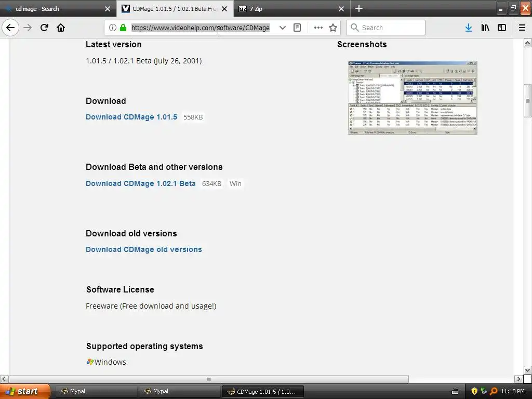
Task: Open Download CDMage old versions link
Action: click(x=143, y=249)
